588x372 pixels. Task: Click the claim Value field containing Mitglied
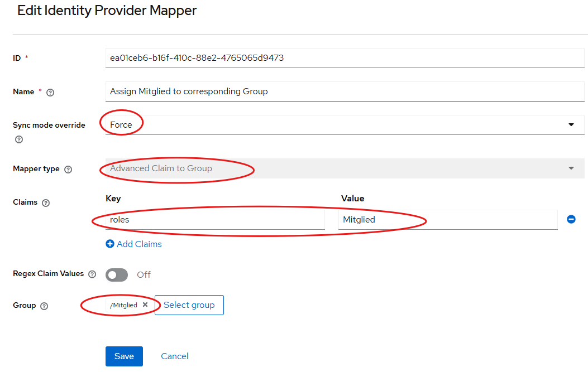447,220
